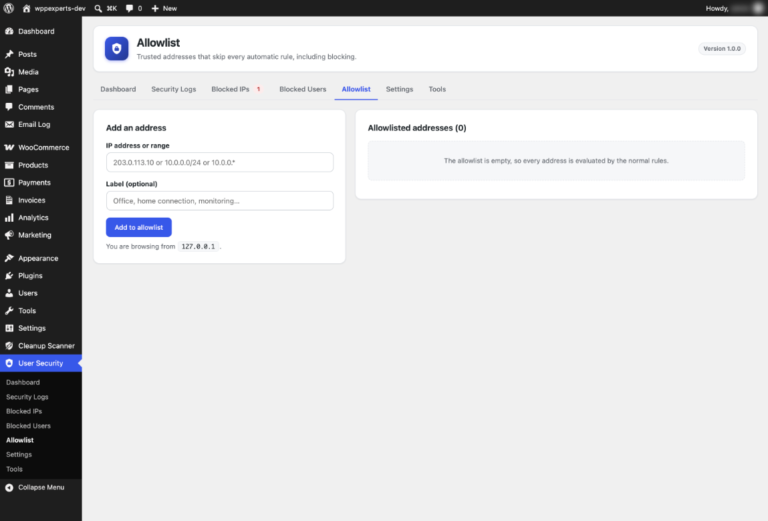Click the blue Allowlist shield logo
The width and height of the screenshot is (768, 521).
pos(117,48)
